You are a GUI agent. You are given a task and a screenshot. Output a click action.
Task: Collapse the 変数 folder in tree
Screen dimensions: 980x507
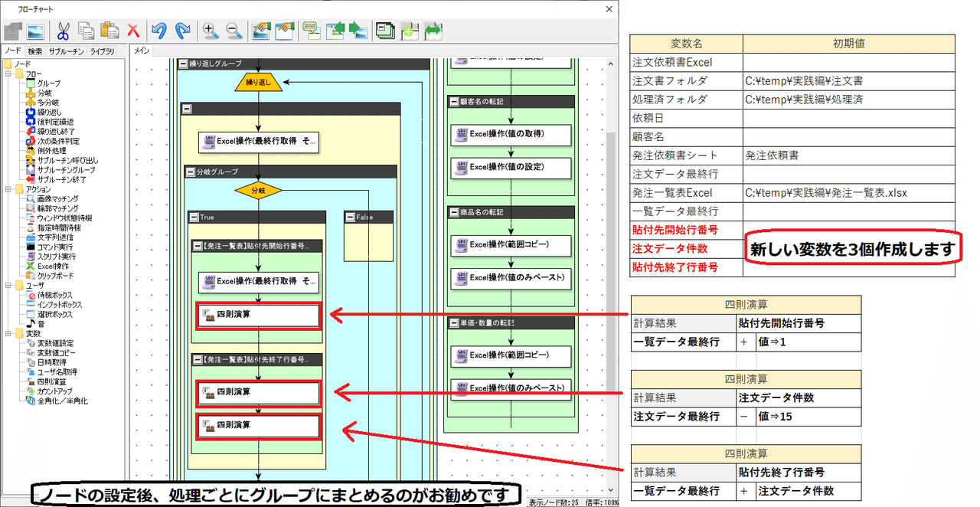pos(8,334)
